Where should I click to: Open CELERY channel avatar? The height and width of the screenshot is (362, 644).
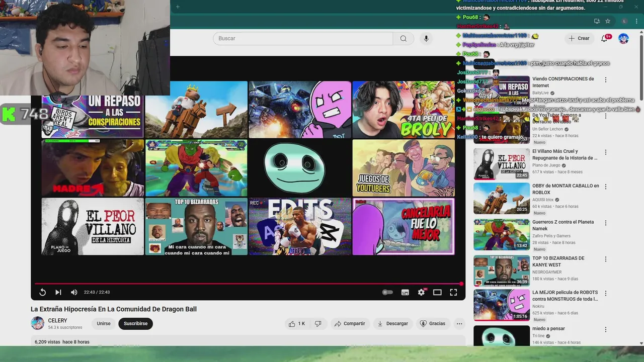click(37, 323)
